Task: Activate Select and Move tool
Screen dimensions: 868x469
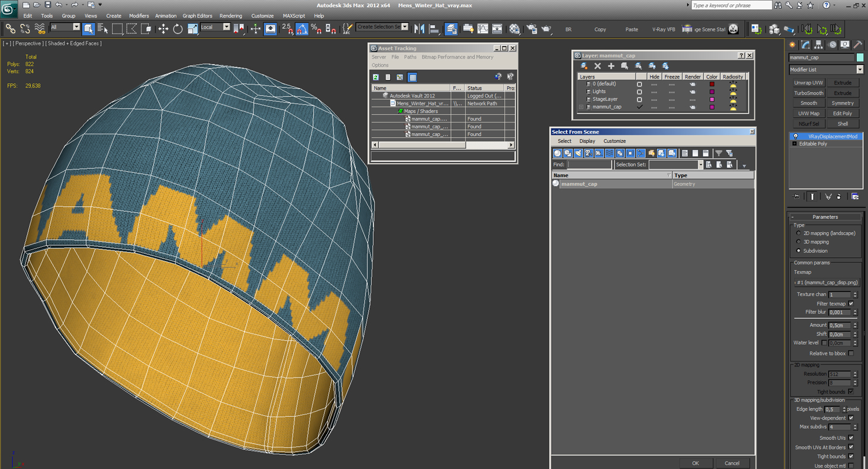Action: tap(163, 28)
